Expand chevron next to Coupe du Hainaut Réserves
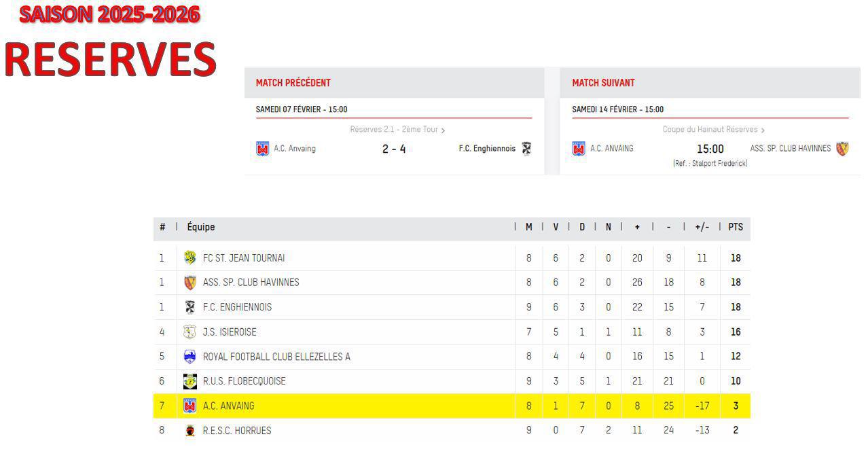The width and height of the screenshot is (868, 464). (x=763, y=130)
